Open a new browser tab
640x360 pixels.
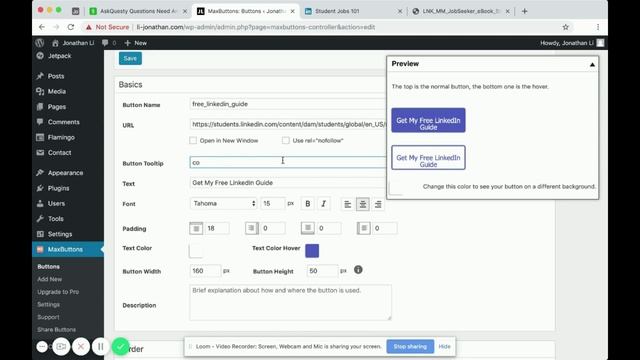pos(524,11)
